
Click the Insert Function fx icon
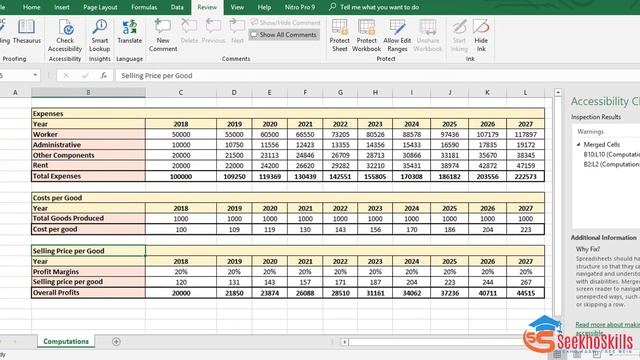[x=104, y=76]
